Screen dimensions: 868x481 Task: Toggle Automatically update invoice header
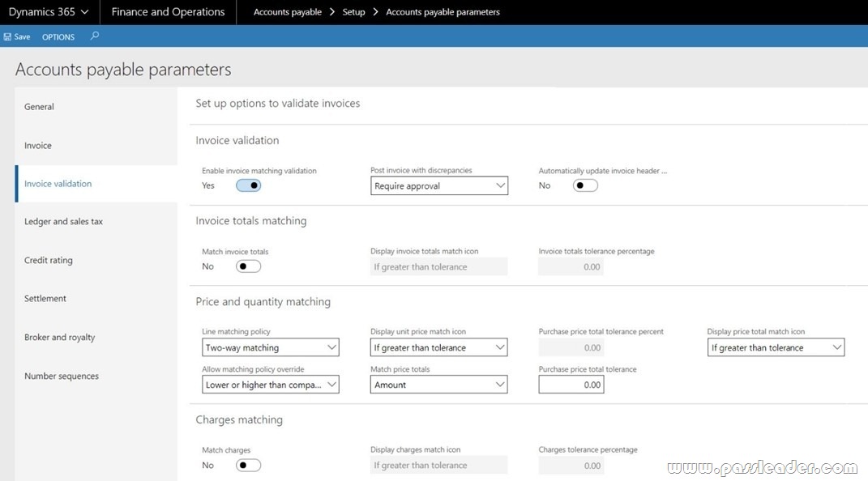(x=585, y=185)
